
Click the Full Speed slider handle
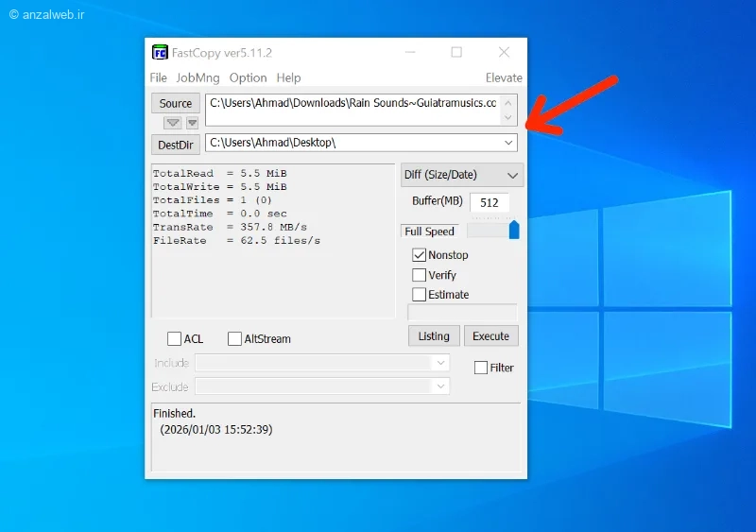(514, 230)
